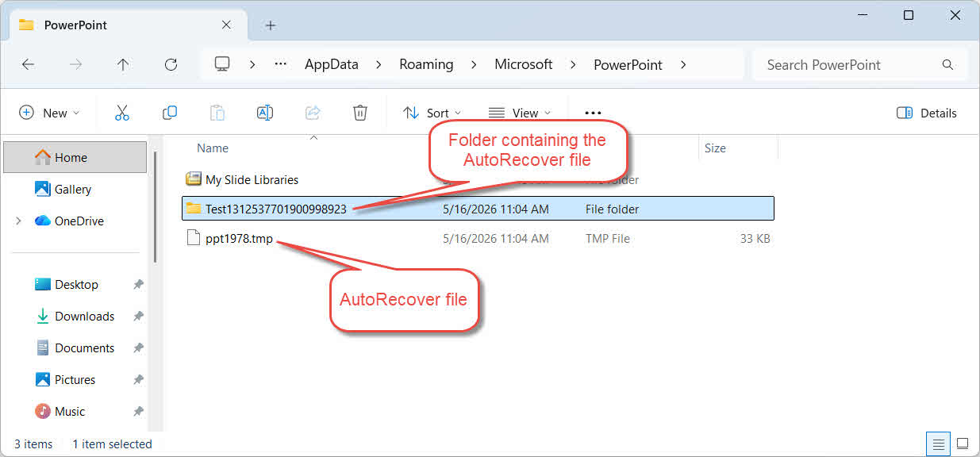Open Documents in the navigation pane
Viewport: 980px width, 457px height.
[x=84, y=348]
